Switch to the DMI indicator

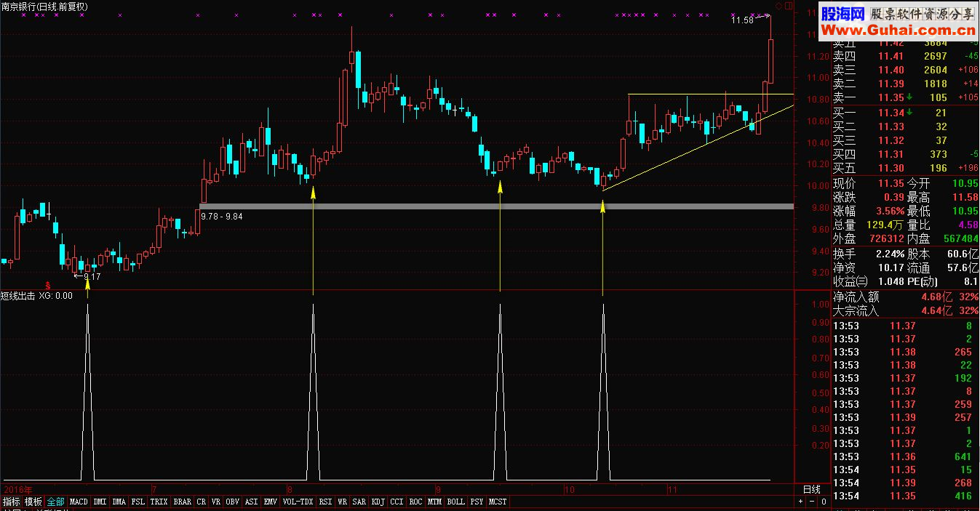pyautogui.click(x=100, y=502)
